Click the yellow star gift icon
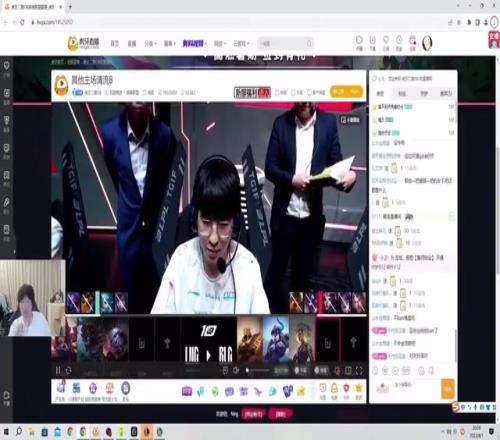Image resolution: width=500 pixels, height=440 pixels. click(x=301, y=391)
